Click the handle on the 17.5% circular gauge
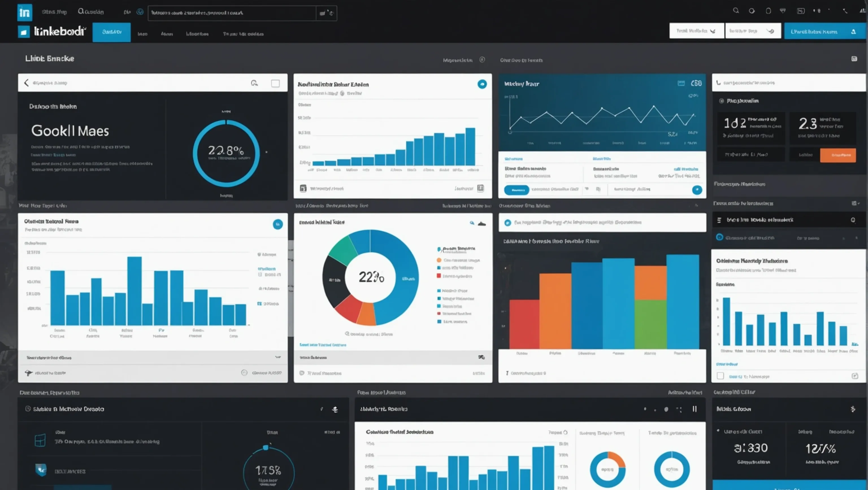This screenshot has width=868, height=490. click(x=266, y=447)
